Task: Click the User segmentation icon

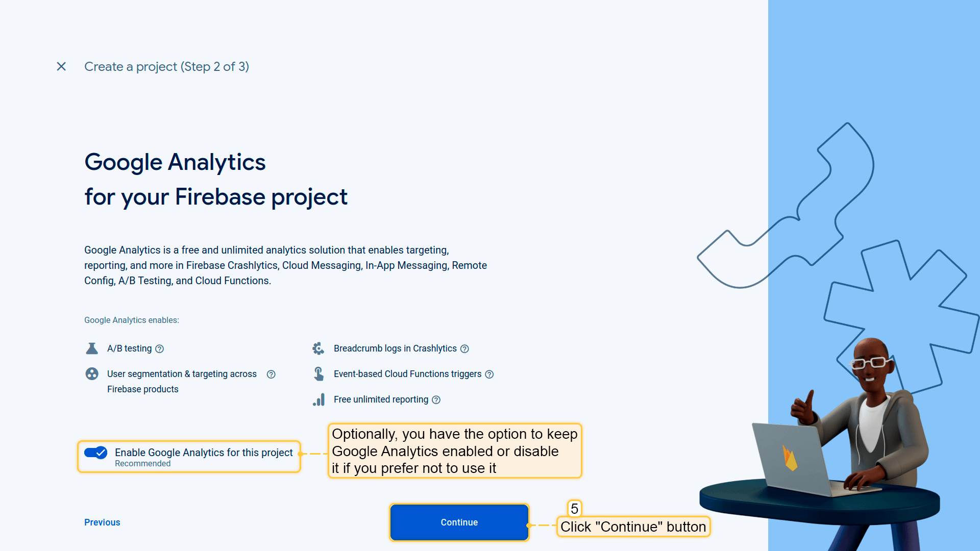Action: [92, 374]
